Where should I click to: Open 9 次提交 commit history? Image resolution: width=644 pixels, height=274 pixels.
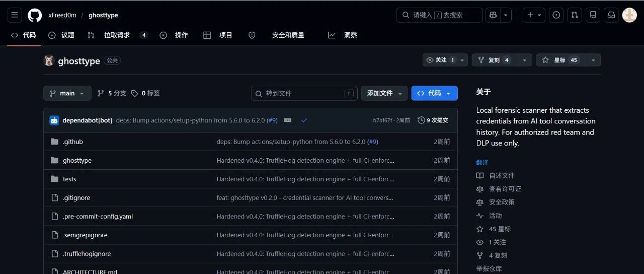433,120
